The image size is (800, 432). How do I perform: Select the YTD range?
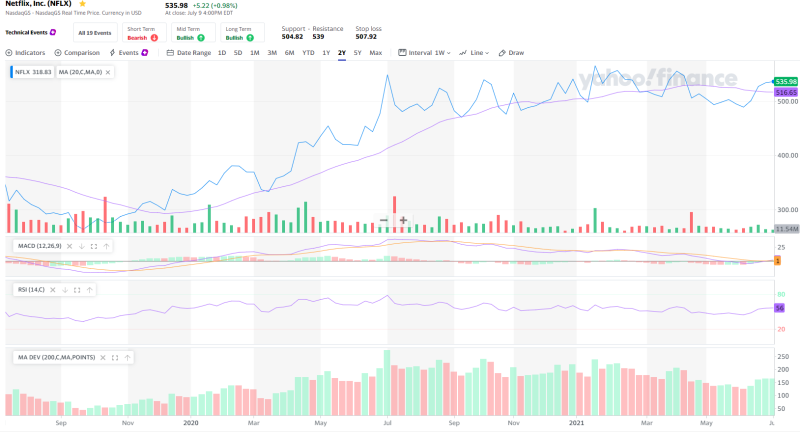pos(308,53)
